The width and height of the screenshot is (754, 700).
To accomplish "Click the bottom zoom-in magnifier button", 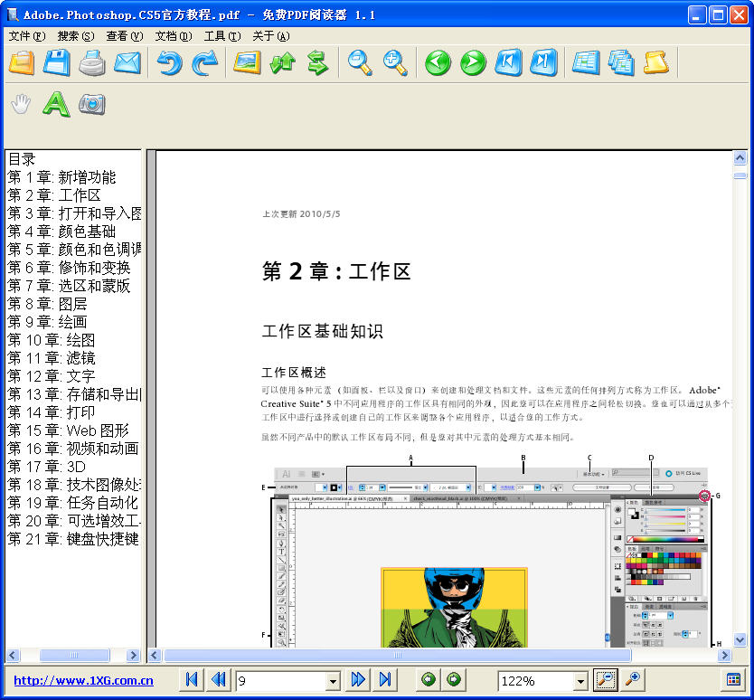I will [x=633, y=680].
